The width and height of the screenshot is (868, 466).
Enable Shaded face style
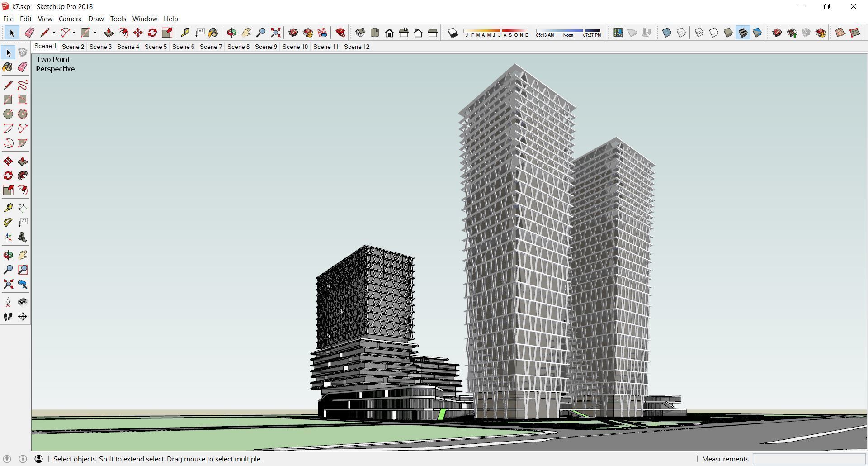728,33
